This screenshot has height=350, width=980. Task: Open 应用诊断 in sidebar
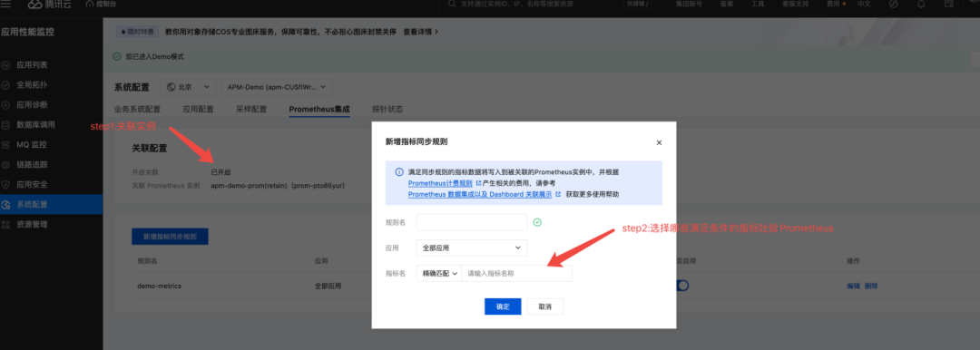[32, 104]
